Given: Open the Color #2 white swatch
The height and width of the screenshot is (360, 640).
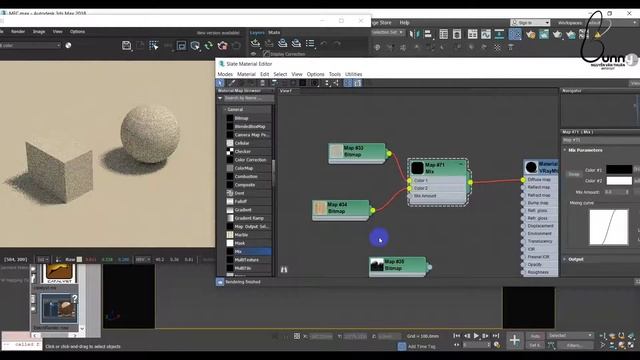Looking at the screenshot, I should [619, 180].
